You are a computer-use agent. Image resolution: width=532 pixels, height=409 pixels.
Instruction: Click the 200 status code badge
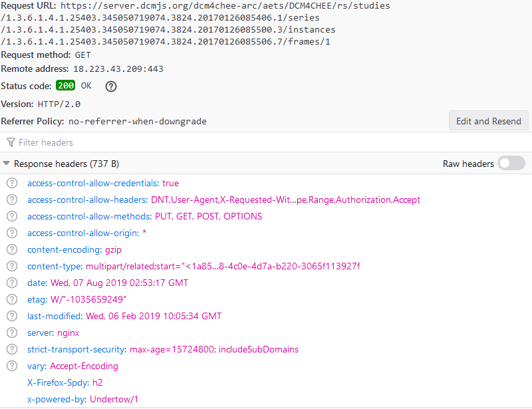pos(65,86)
